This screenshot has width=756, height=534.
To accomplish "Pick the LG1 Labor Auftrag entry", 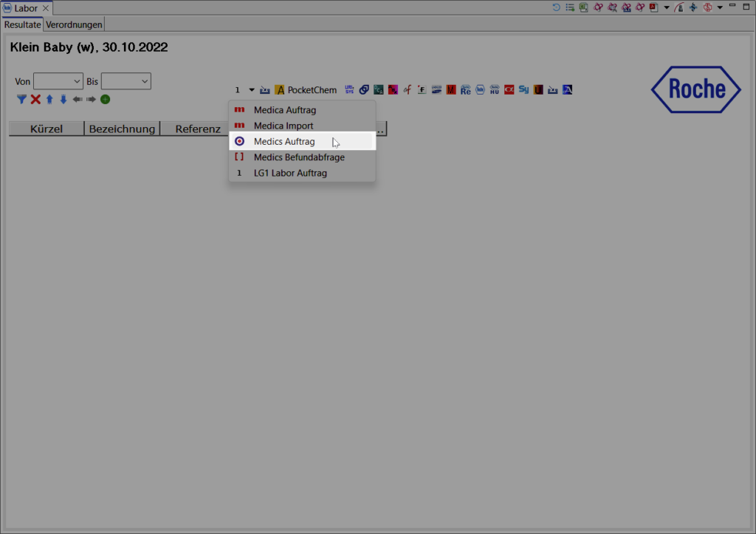I will (290, 173).
